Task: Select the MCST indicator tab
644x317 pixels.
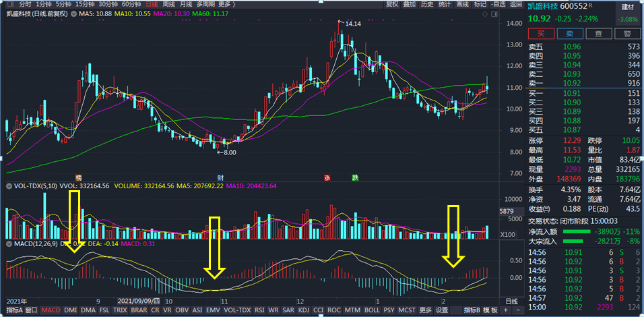Action: [x=408, y=310]
